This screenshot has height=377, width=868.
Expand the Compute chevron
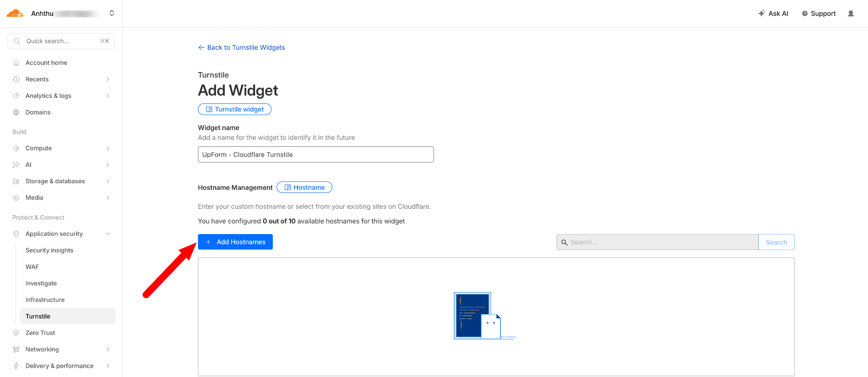point(108,148)
